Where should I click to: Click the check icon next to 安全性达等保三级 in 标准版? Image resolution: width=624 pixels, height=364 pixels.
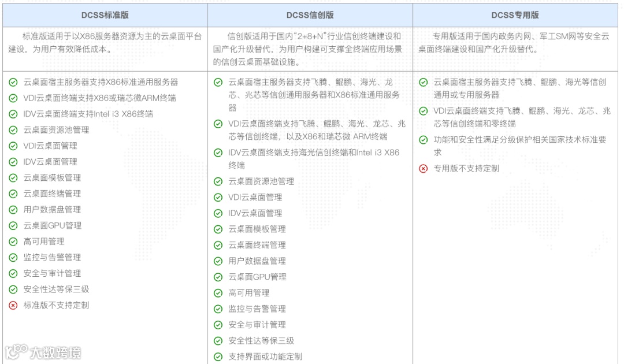click(x=13, y=289)
